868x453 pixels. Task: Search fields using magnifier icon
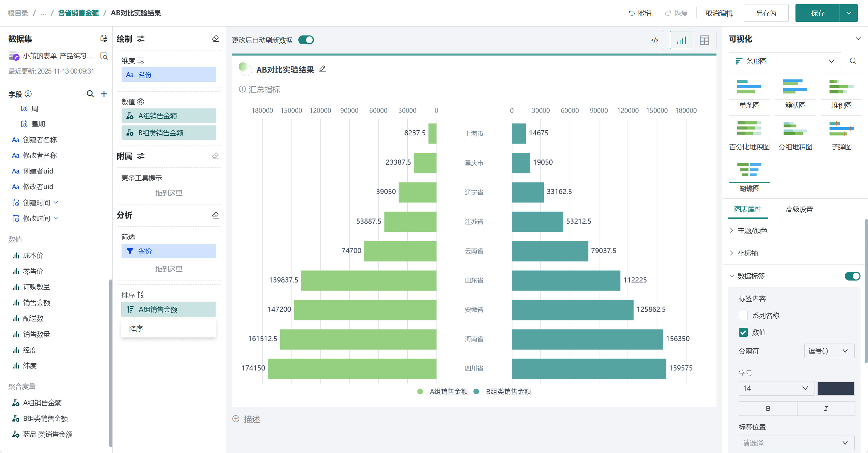(x=90, y=94)
